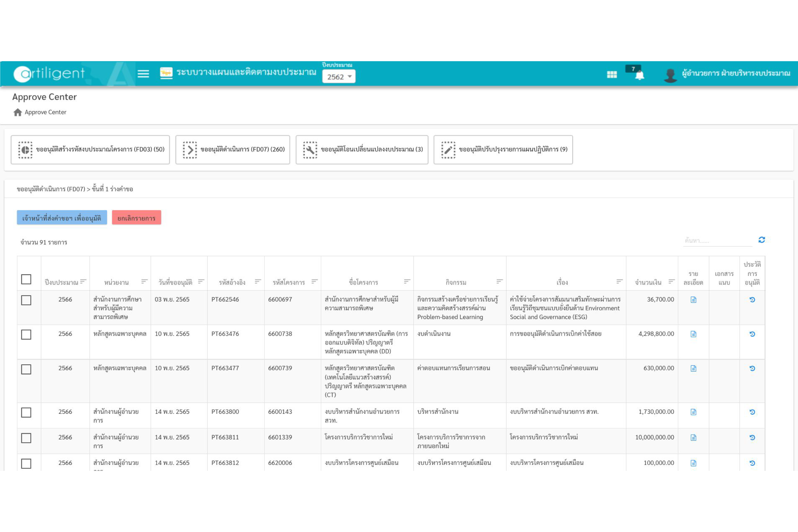This screenshot has height=532, width=798.
Task: Tick the checkbox for row PT663477
Action: [26, 369]
